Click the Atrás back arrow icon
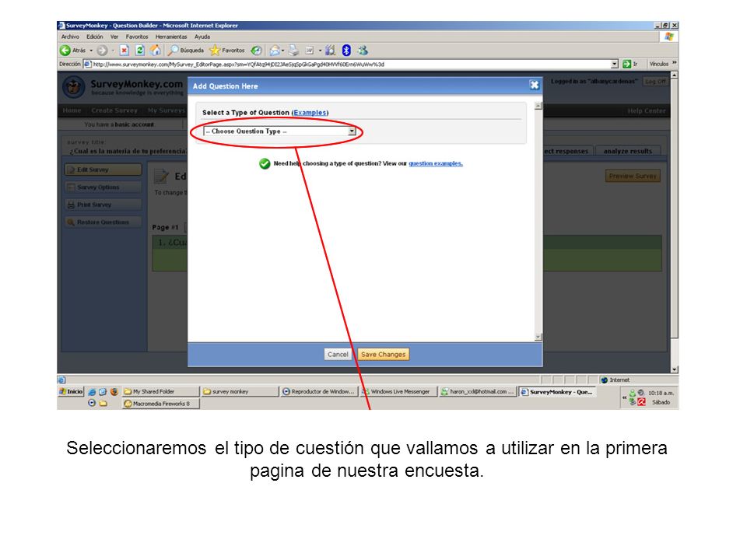Screen dimensions: 747x560 65,50
